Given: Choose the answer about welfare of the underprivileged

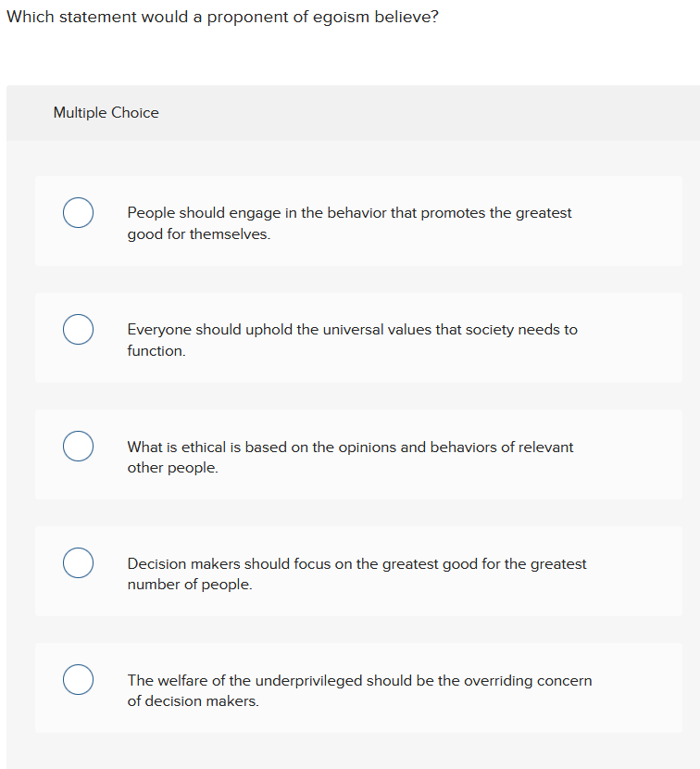Looking at the screenshot, I should pyautogui.click(x=359, y=690).
